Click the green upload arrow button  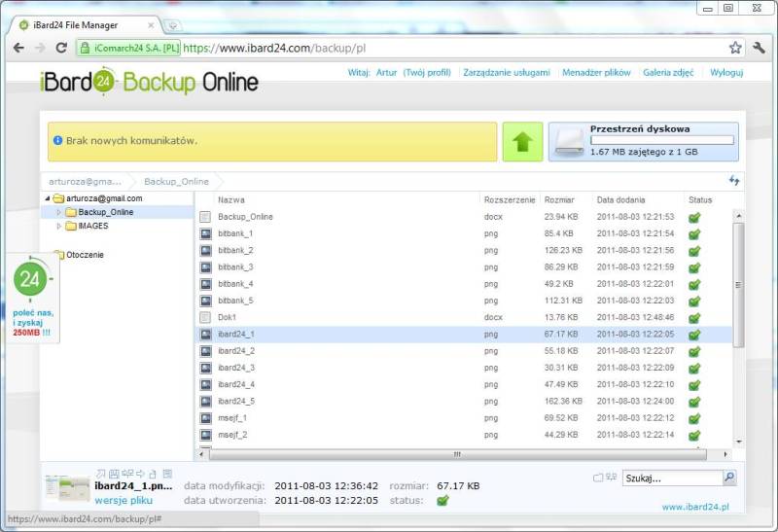522,141
